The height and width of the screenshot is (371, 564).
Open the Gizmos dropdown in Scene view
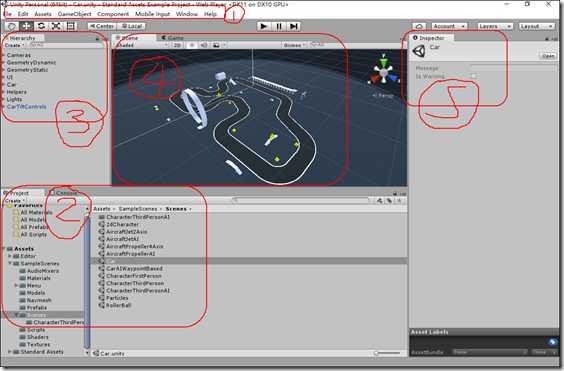click(x=294, y=45)
